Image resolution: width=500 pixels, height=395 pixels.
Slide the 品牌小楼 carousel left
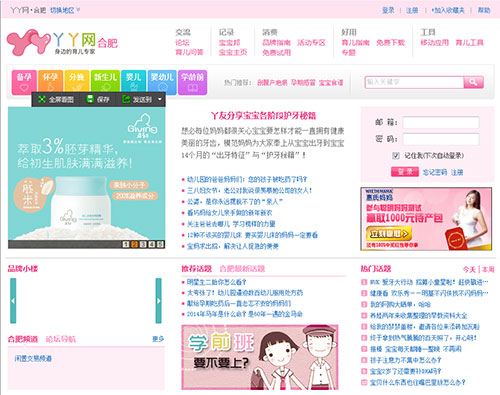point(13,301)
